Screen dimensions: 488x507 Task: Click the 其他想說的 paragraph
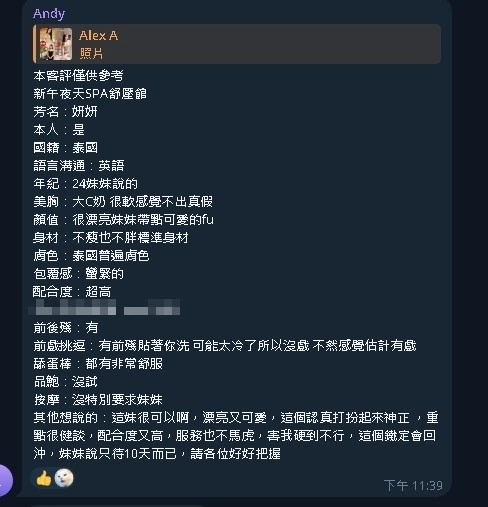pyautogui.click(x=236, y=436)
